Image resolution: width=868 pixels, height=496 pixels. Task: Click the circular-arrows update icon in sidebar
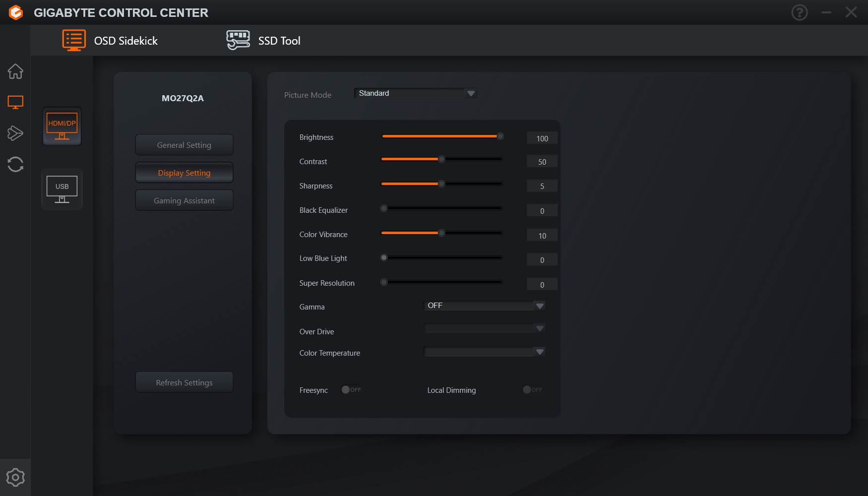click(15, 164)
